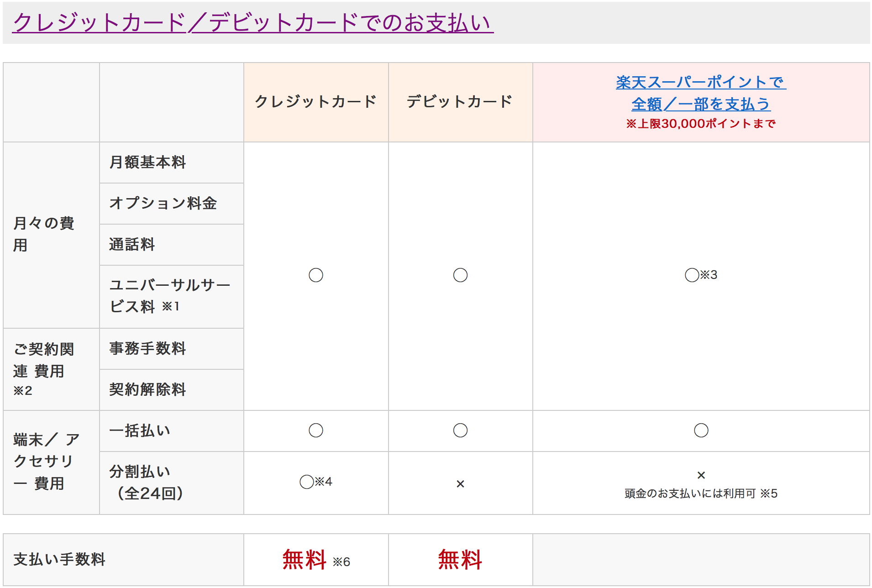Click the クレジットカード column header
Viewport: 872px width, 588px height.
(x=315, y=101)
